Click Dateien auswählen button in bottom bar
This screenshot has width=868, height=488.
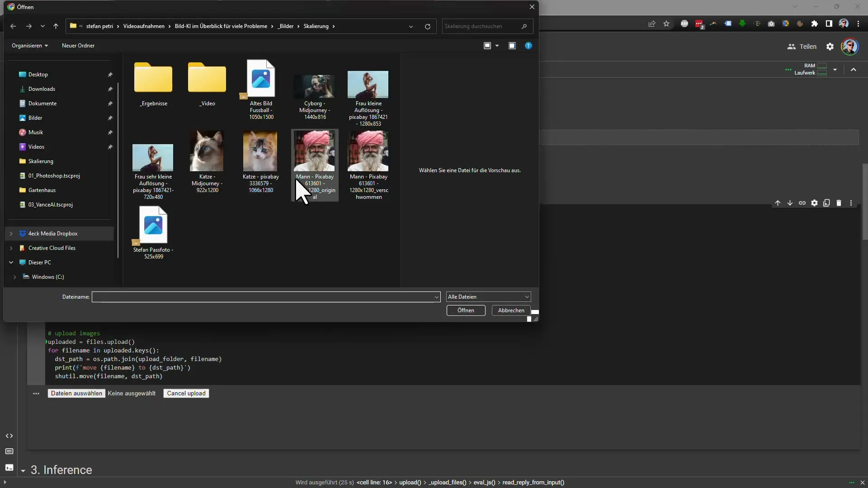pyautogui.click(x=77, y=393)
